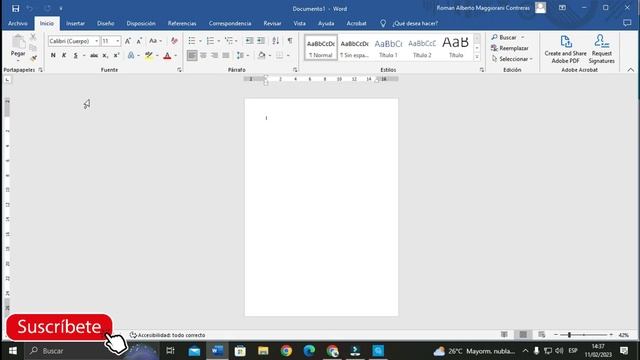Collapse the ribbon with the chevron
This screenshot has width=640, height=360.
click(x=631, y=70)
